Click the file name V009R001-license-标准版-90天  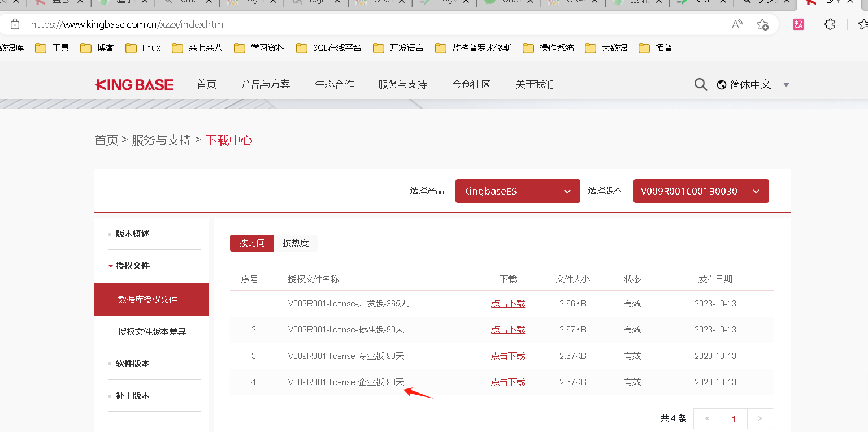coord(346,330)
